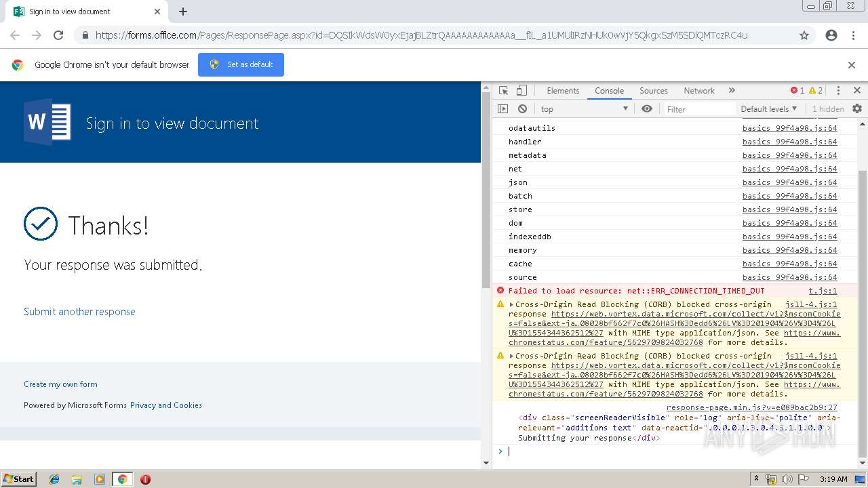Switch to the Console tab
This screenshot has height=488, width=868.
pos(609,90)
